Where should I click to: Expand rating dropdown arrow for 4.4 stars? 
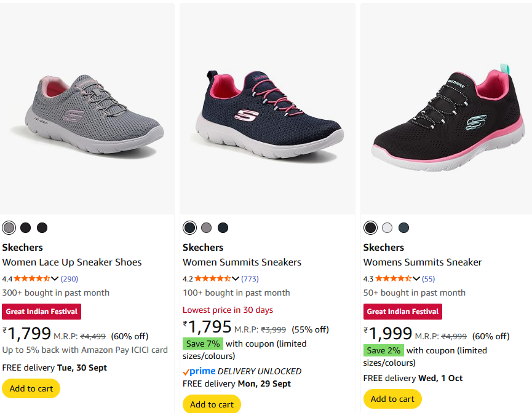[x=55, y=278]
